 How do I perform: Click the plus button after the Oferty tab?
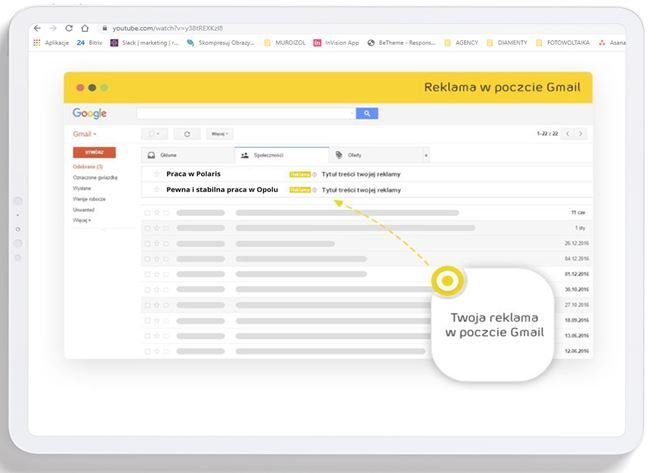coord(426,155)
